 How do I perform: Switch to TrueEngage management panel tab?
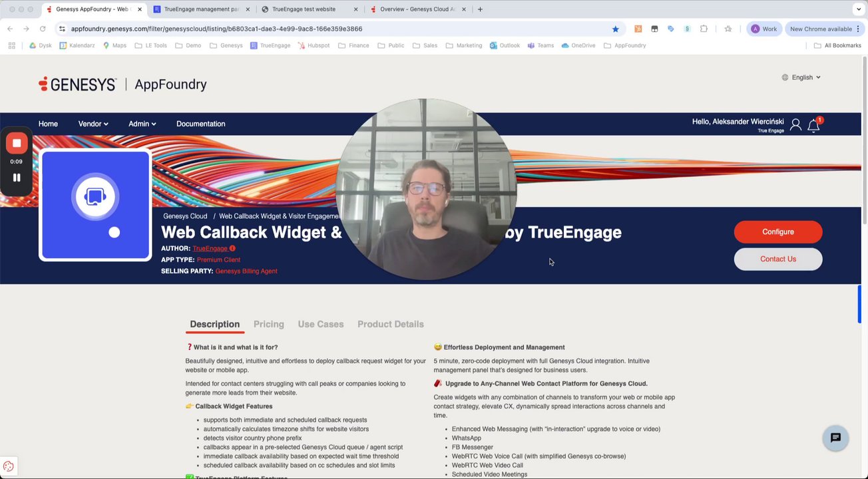coord(201,9)
